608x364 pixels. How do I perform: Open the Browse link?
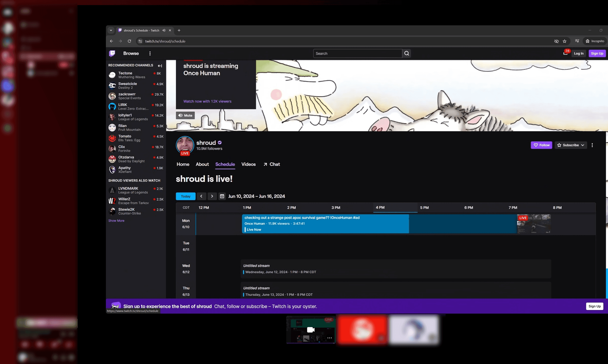click(x=131, y=53)
